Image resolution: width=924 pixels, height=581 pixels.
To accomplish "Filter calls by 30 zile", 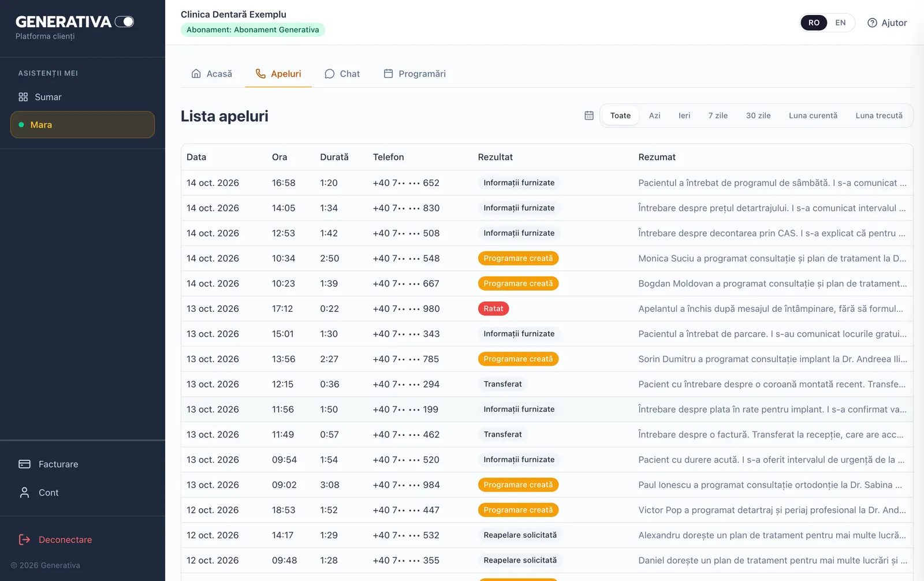I will click(x=758, y=116).
